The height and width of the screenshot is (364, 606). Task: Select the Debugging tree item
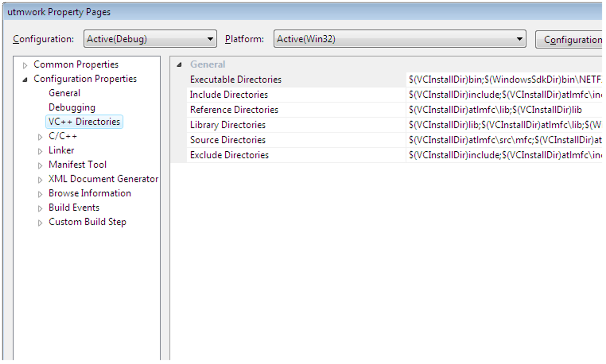(x=72, y=107)
